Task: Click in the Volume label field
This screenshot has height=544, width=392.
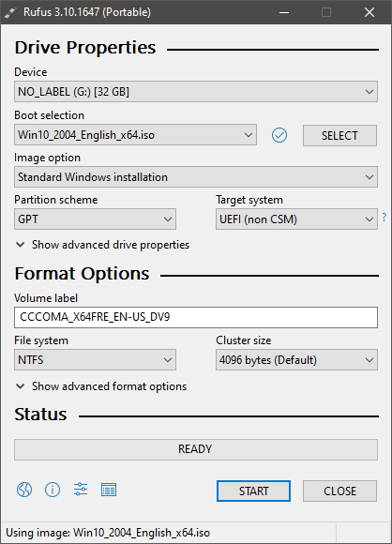Action: 196,317
